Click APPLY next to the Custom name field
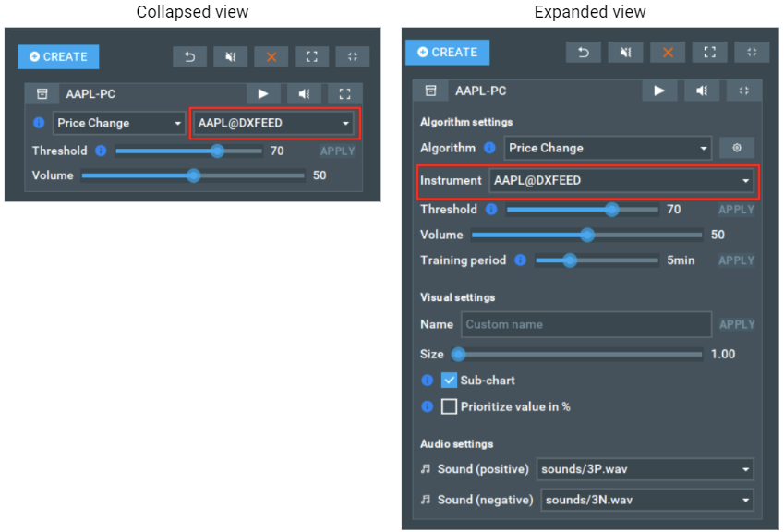Screen dimensions: 784x532 tap(737, 324)
